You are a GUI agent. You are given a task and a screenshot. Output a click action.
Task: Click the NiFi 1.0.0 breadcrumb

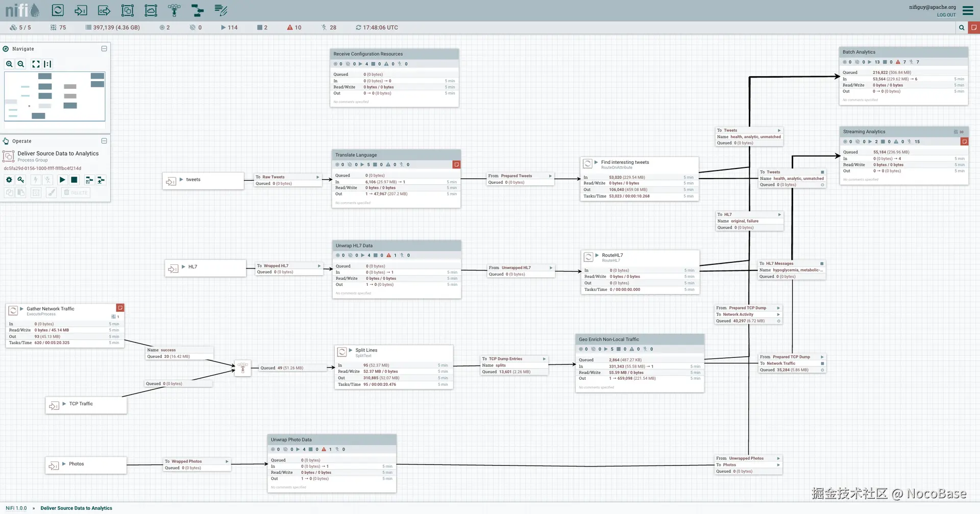click(16, 508)
